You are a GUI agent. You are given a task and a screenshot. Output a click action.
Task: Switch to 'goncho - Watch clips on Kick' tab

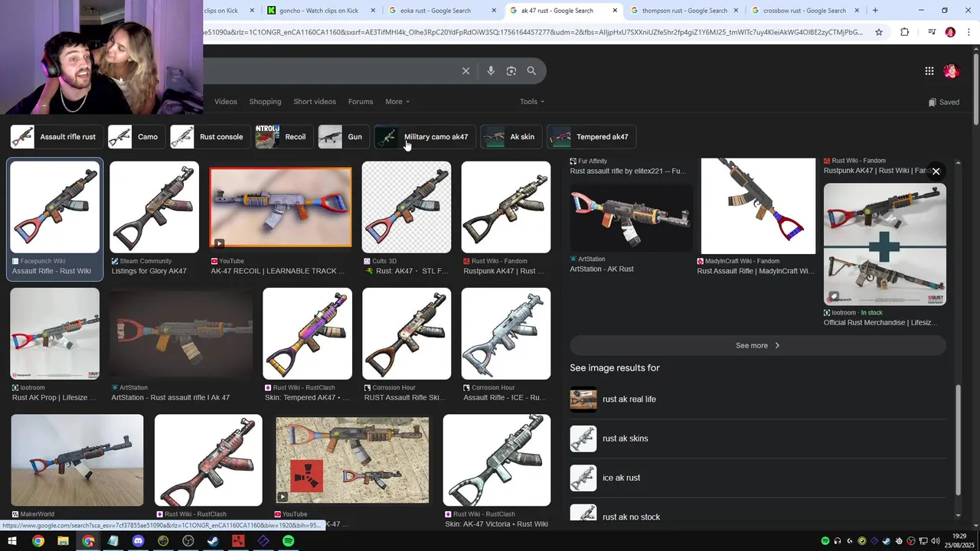[322, 11]
